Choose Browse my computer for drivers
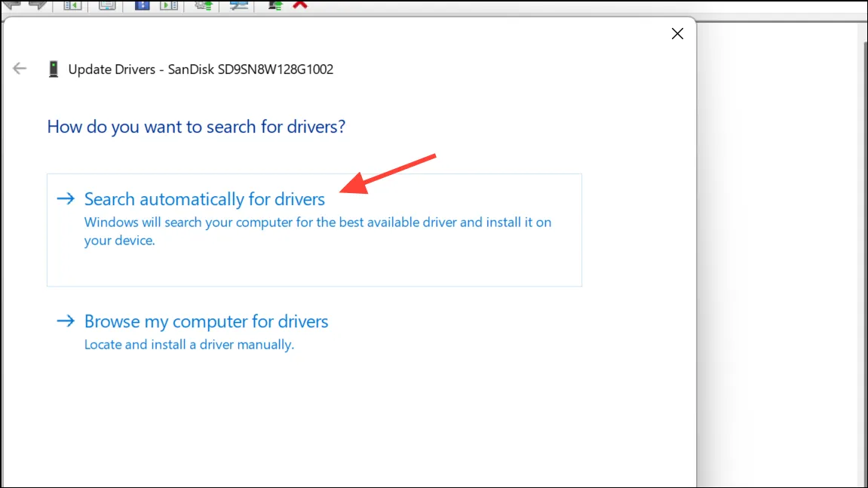This screenshot has width=868, height=488. click(206, 321)
